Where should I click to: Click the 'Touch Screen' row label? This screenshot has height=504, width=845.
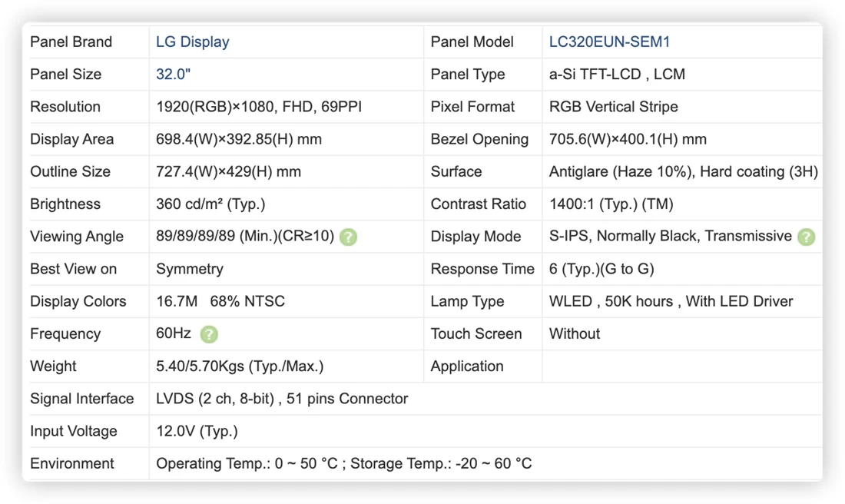click(476, 333)
